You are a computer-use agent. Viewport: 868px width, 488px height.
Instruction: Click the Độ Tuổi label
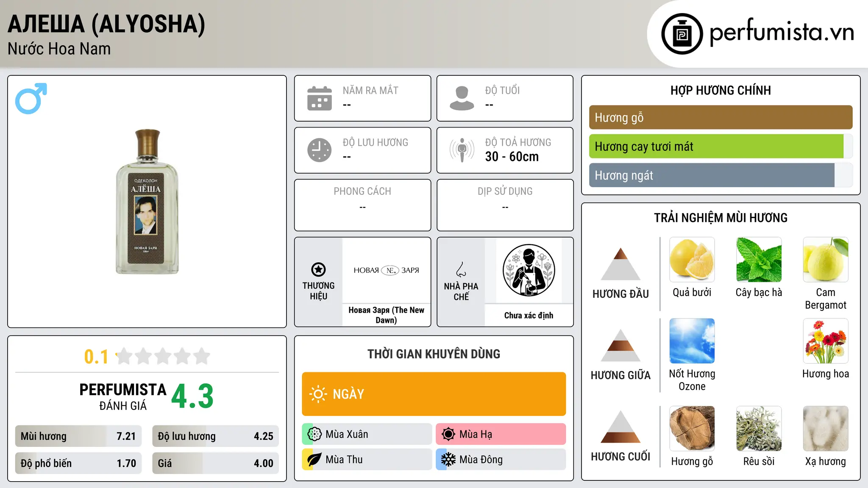pyautogui.click(x=502, y=90)
